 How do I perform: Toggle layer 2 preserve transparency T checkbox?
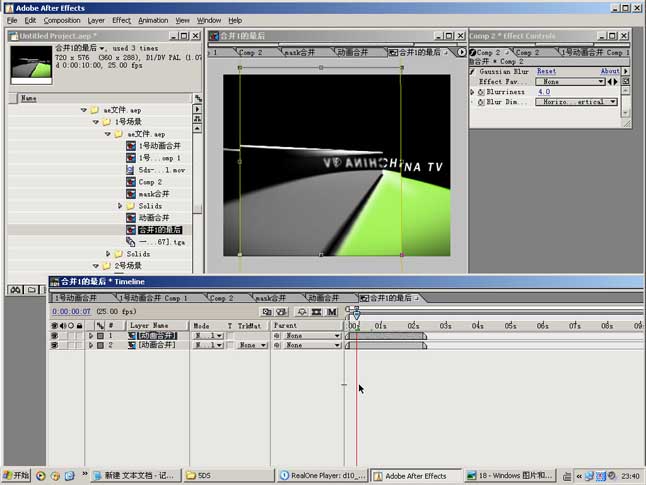tap(230, 345)
